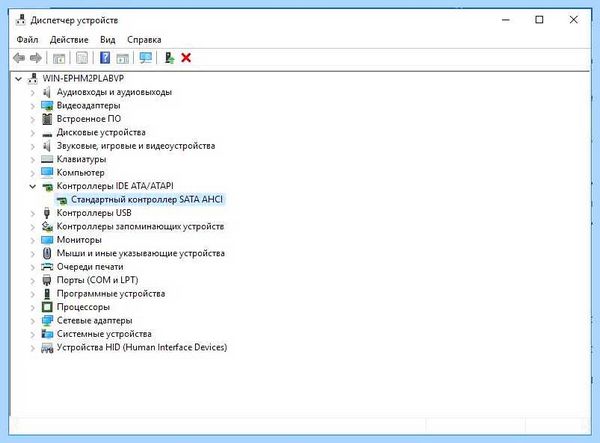Expand the Контроллеры USB node
The width and height of the screenshot is (600, 443).
point(33,213)
